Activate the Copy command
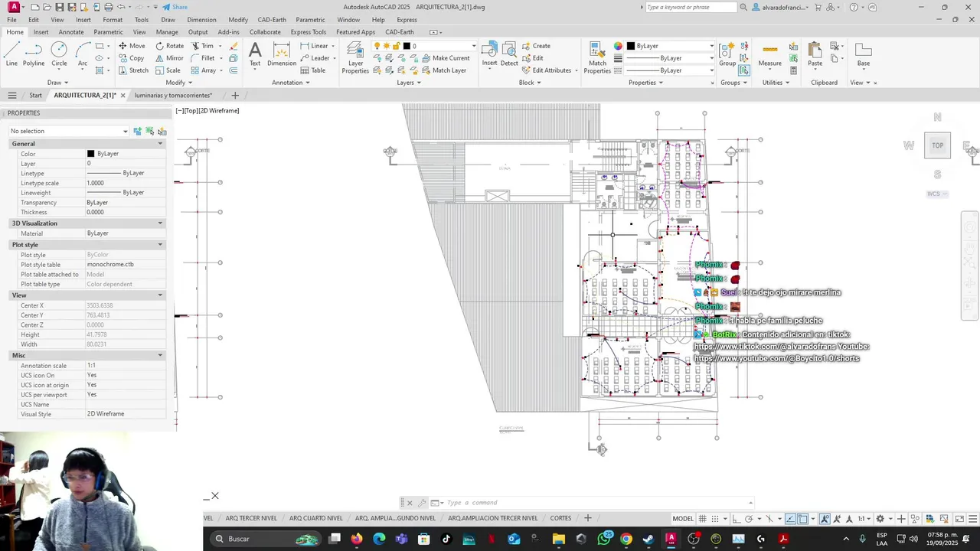 pos(131,58)
